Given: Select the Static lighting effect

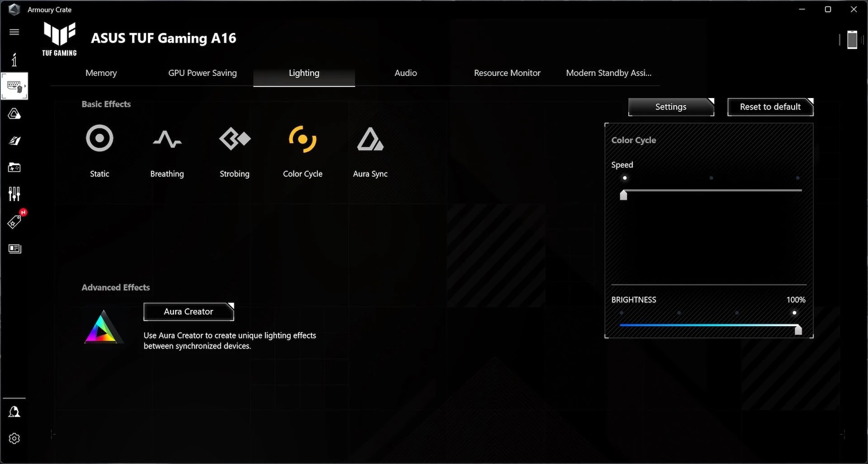Looking at the screenshot, I should (99, 151).
